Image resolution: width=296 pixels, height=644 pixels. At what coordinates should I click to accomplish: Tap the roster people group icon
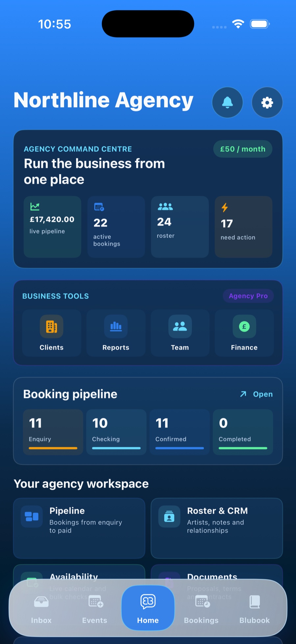click(165, 206)
